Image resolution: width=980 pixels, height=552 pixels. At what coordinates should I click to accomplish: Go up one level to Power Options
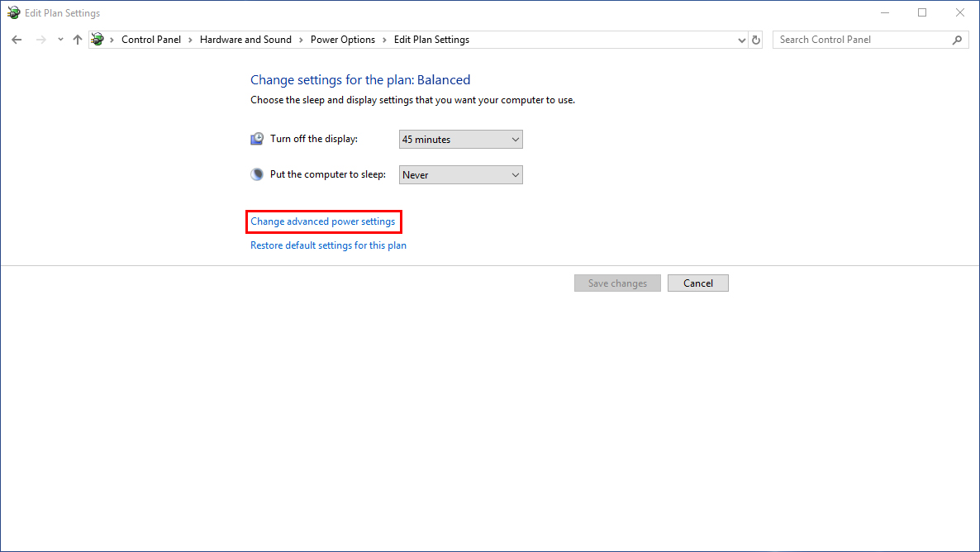click(78, 40)
